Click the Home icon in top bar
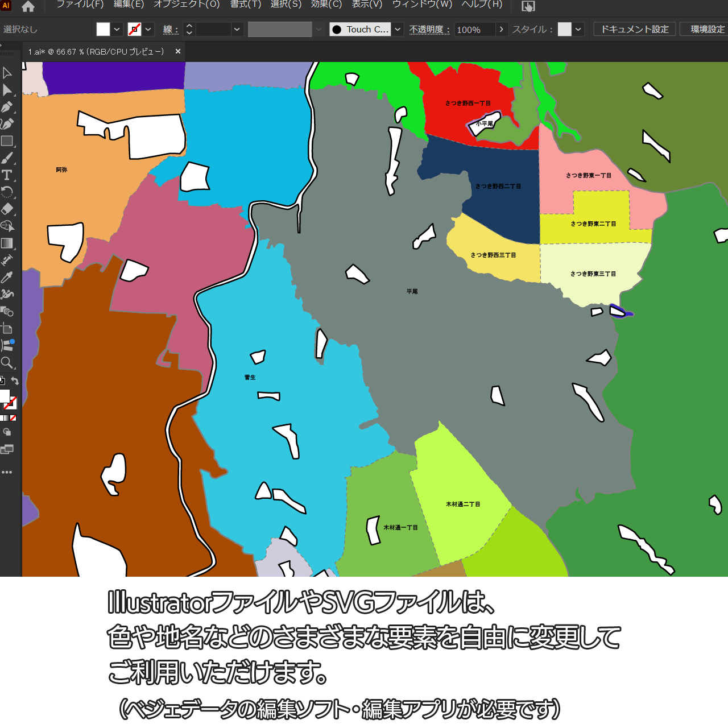Image resolution: width=728 pixels, height=728 pixels. point(28,7)
